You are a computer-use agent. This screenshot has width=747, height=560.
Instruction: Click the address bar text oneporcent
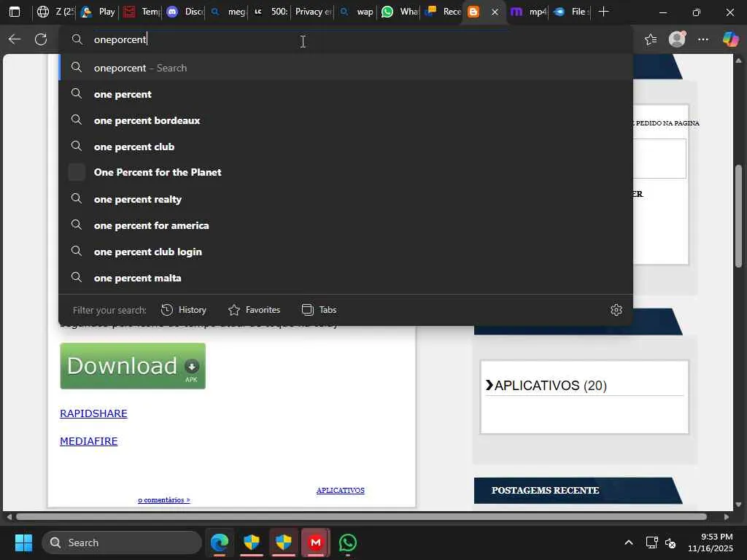point(120,39)
